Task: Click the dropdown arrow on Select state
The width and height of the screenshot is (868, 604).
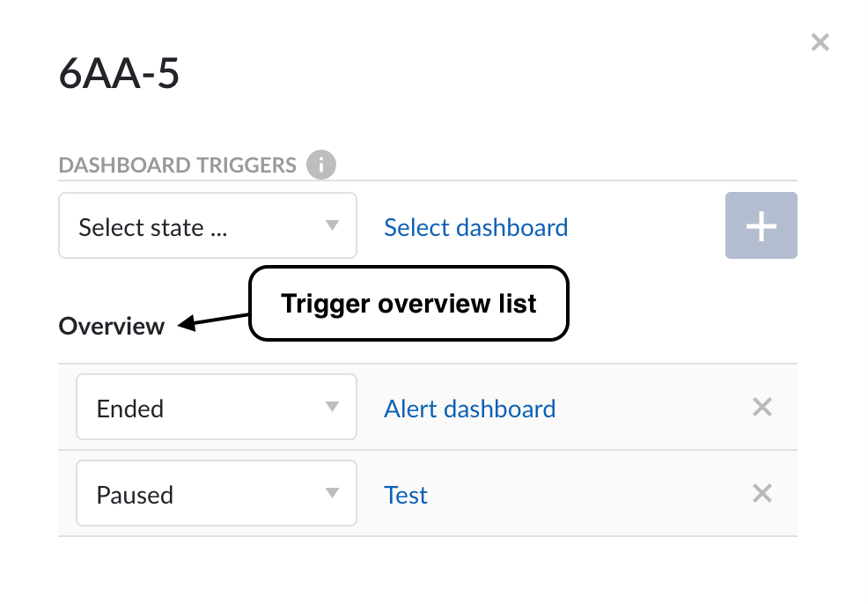Action: coord(334,225)
